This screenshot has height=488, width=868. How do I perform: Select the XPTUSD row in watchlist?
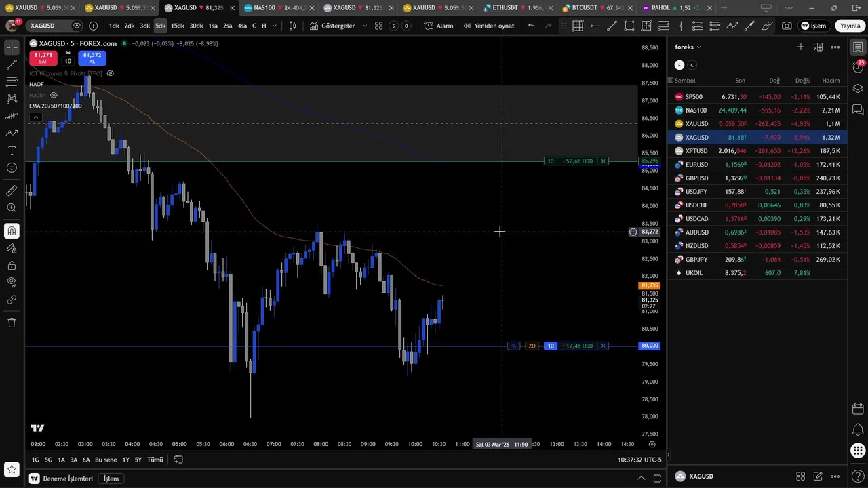[757, 151]
